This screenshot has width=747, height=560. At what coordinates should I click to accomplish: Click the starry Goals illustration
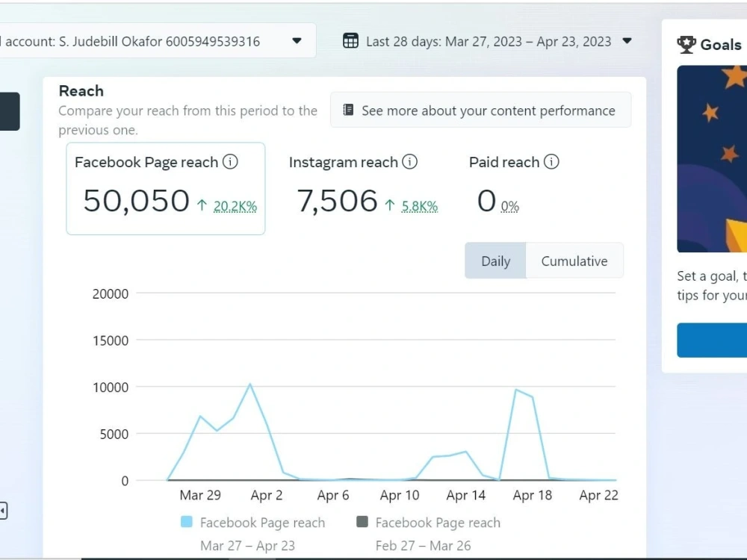coord(712,159)
